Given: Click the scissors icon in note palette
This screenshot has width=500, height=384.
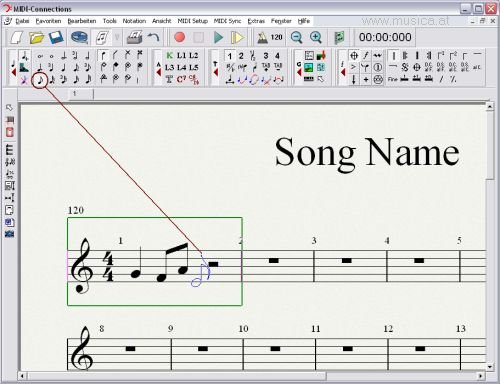Looking at the screenshot, I should click(24, 80).
